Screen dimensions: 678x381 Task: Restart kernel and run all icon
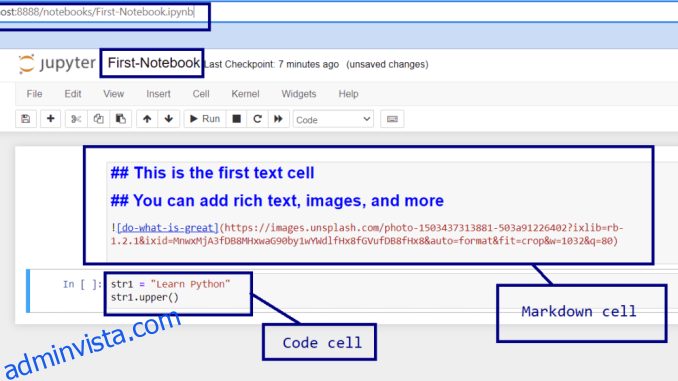(278, 119)
